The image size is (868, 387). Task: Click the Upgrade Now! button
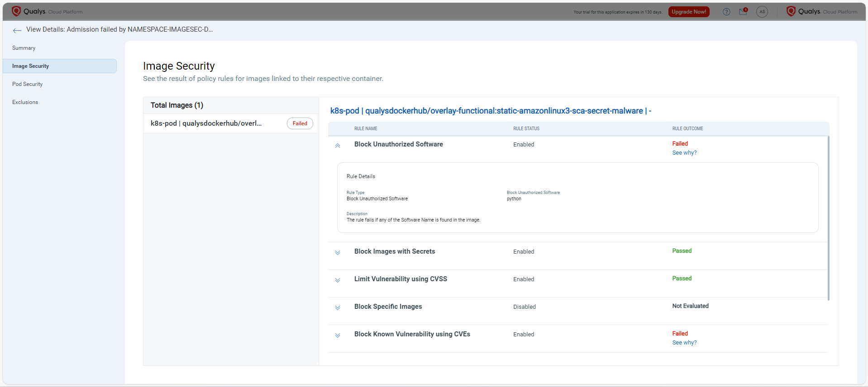689,12
